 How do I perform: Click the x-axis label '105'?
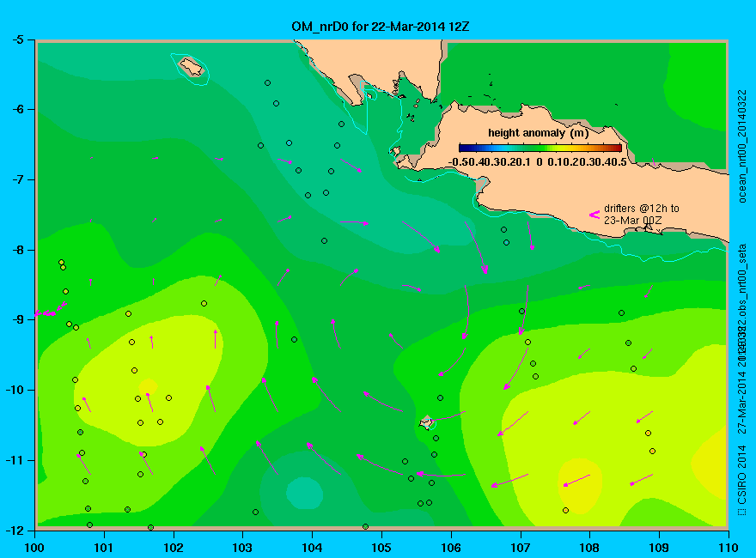point(381,548)
